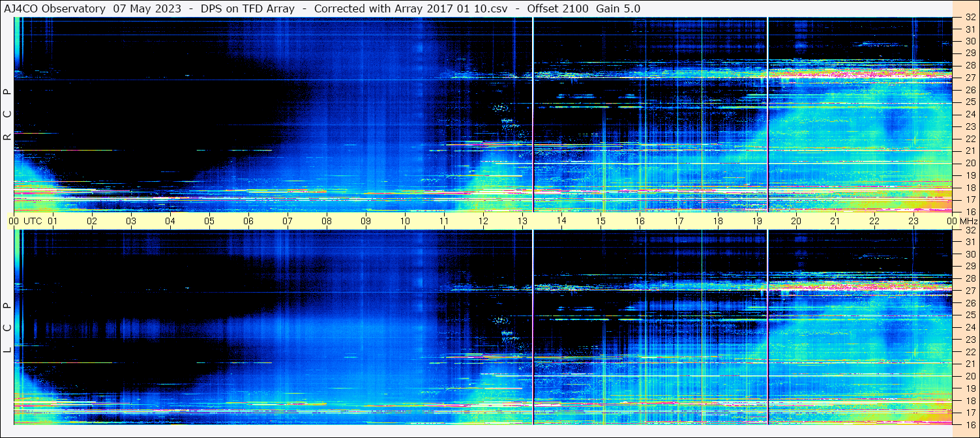This screenshot has width=980, height=438.
Task: Click the 'DPS on TFD Array' text
Action: pyautogui.click(x=247, y=9)
